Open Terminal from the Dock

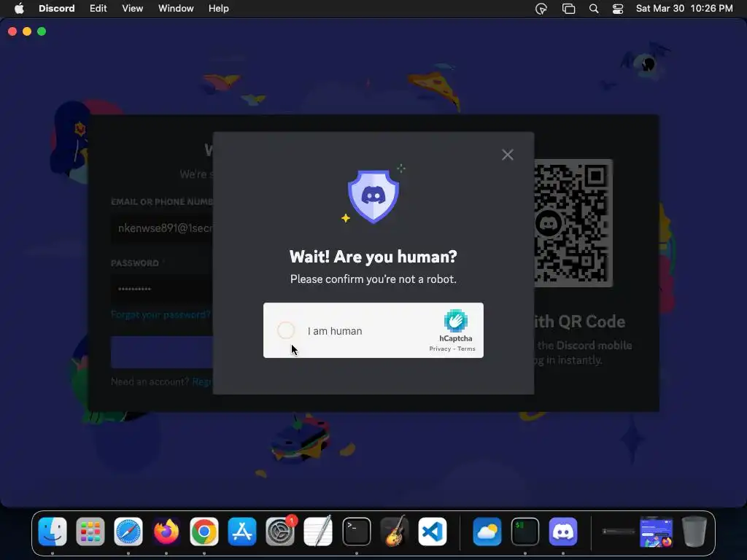tap(356, 532)
